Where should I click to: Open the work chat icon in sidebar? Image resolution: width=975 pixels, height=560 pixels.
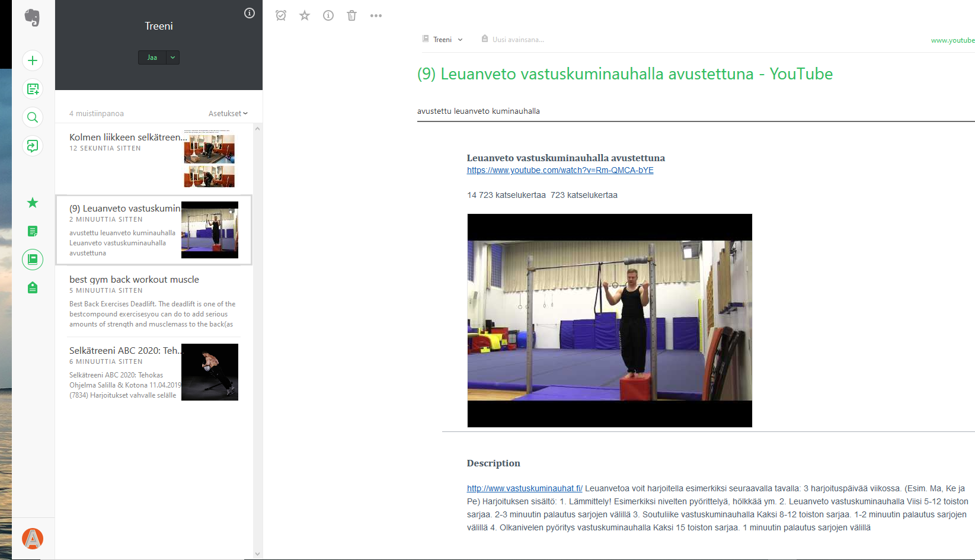click(x=33, y=146)
